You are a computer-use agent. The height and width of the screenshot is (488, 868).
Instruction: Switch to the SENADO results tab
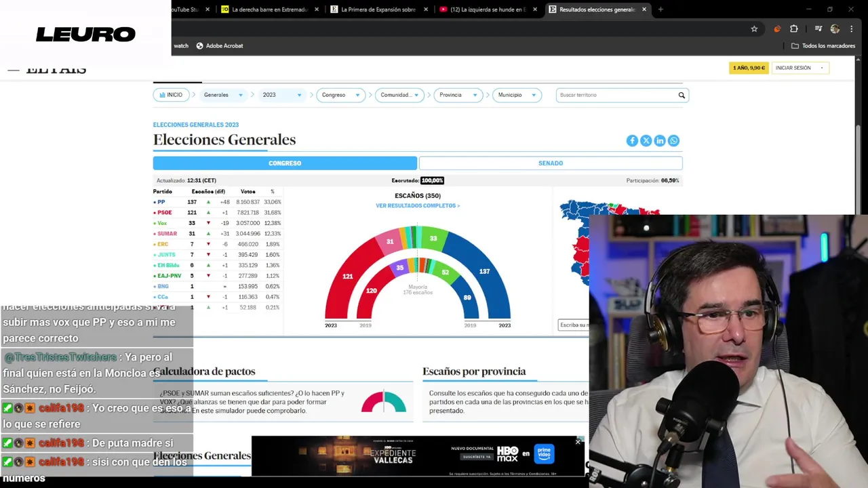(x=551, y=163)
